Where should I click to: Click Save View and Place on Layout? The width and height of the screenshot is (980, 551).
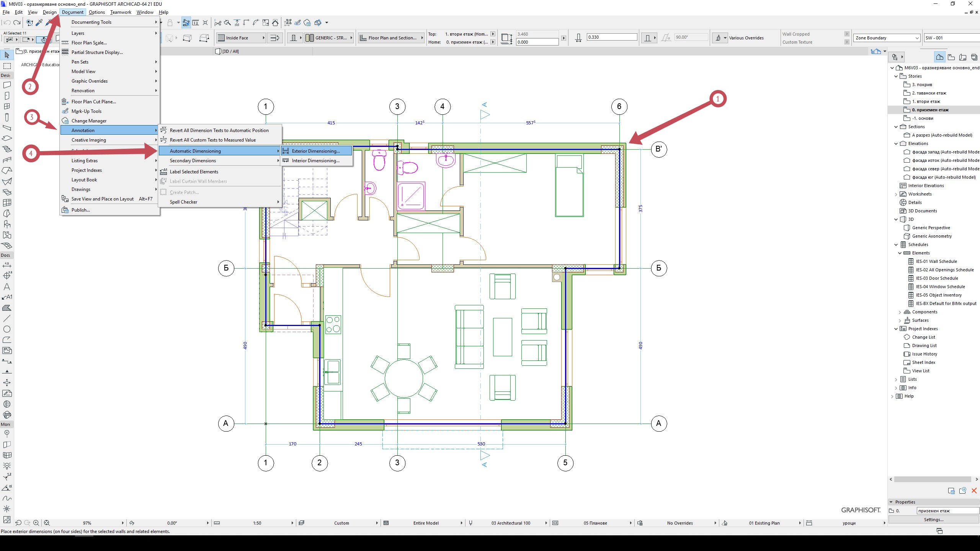coord(103,199)
